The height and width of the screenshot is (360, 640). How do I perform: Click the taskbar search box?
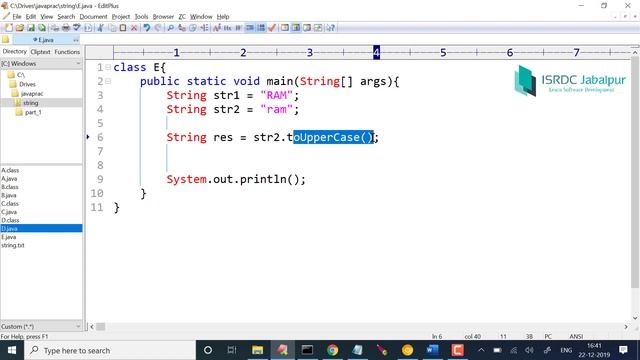(109, 350)
